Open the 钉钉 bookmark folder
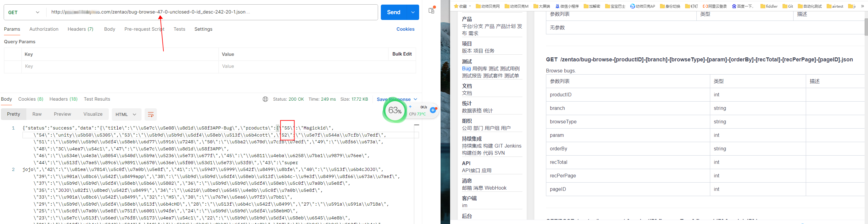This screenshot has height=224, width=868. coord(692,6)
